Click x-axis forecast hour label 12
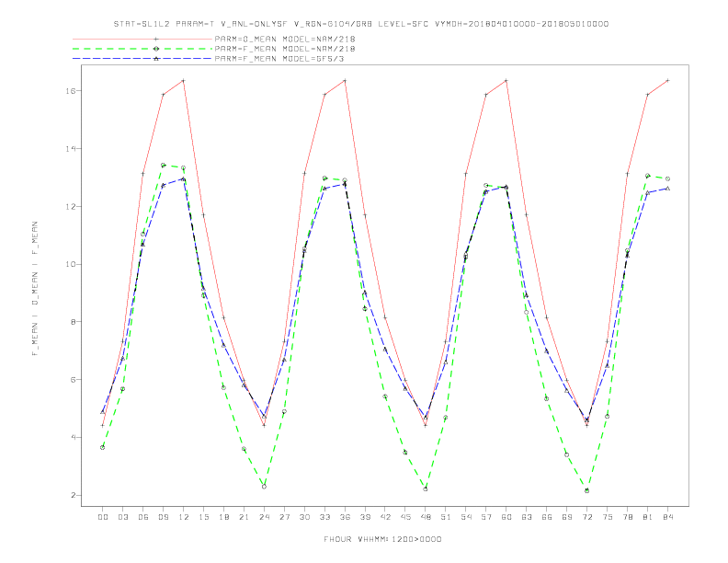Screen dimensions: 728x563 click(184, 517)
